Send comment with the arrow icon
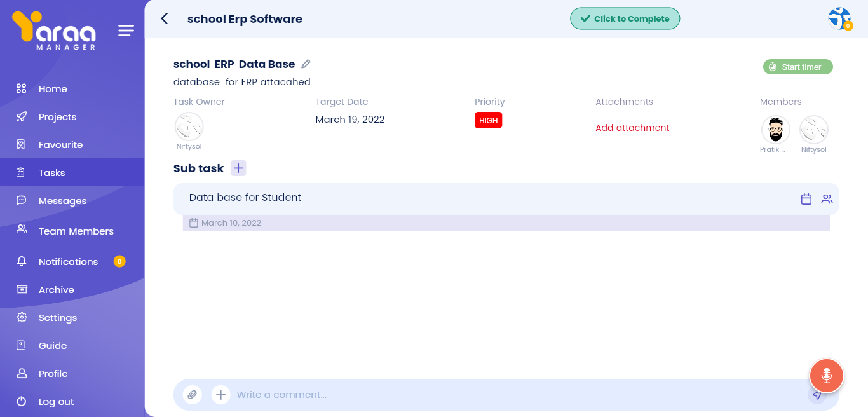Screen dimensions: 868x417 tap(817, 395)
